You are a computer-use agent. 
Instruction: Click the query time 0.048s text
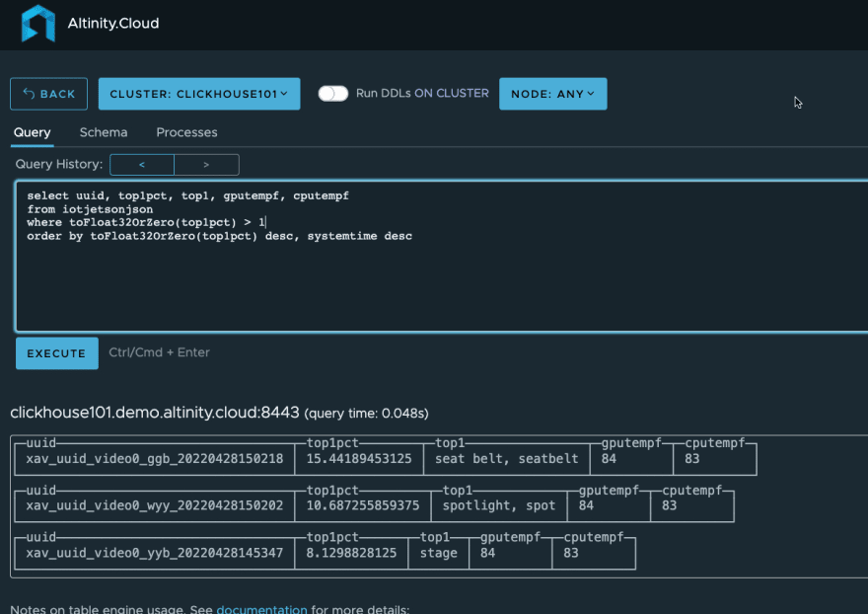pyautogui.click(x=367, y=414)
